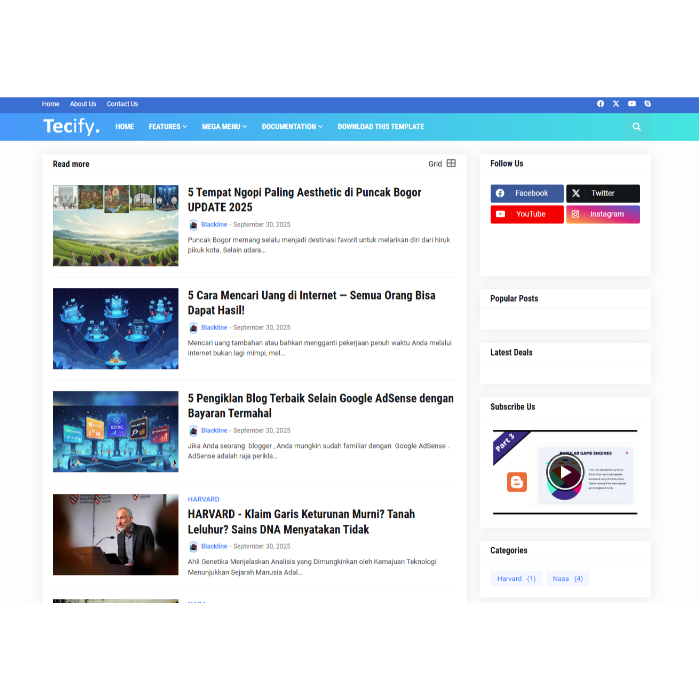Open the Facebook icon in top bar
699x699 pixels.
tap(600, 103)
